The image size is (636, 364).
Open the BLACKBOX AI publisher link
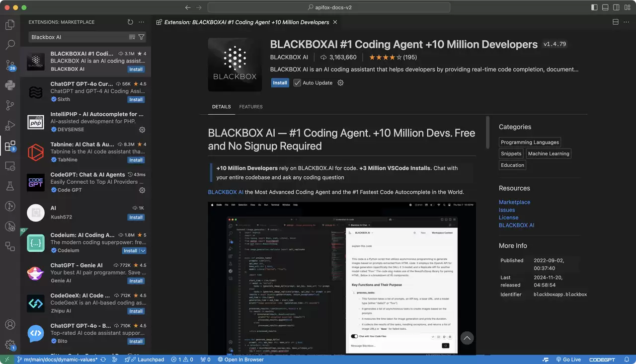click(x=289, y=57)
